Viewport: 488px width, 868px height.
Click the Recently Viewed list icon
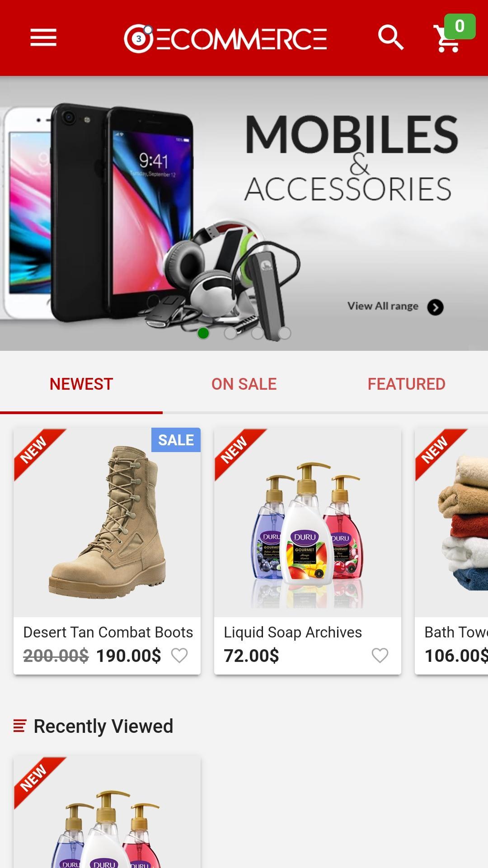pos(20,726)
